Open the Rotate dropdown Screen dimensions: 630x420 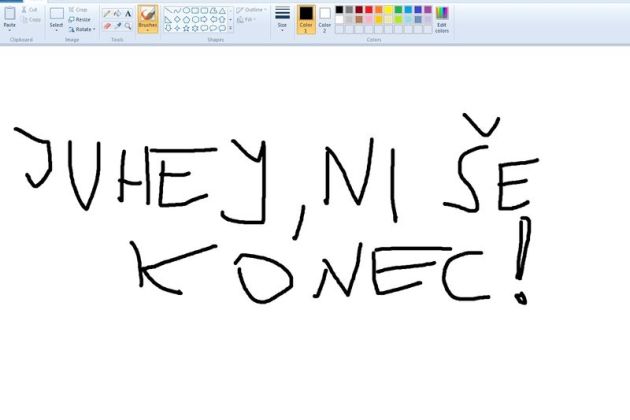[82, 29]
